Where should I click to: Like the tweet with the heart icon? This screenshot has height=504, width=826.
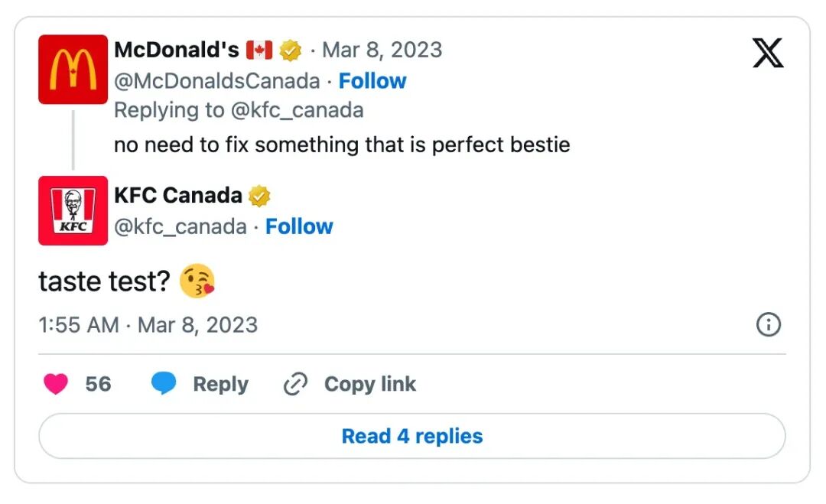coord(56,384)
